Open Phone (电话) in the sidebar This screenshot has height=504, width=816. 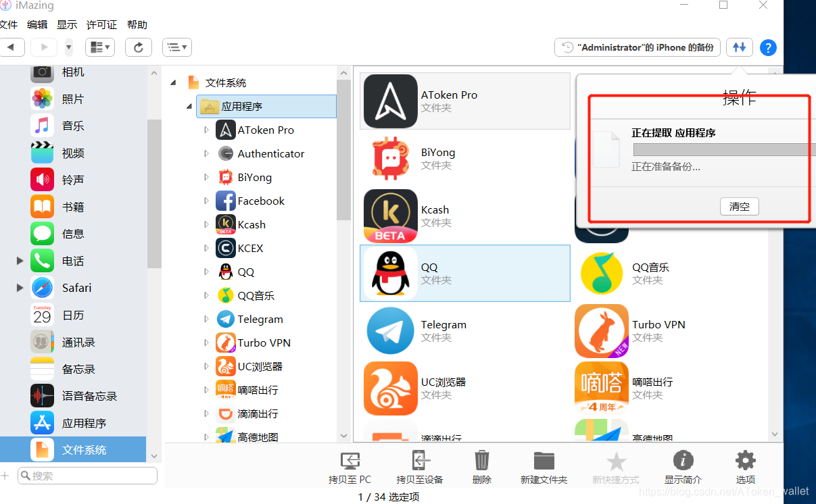click(73, 261)
